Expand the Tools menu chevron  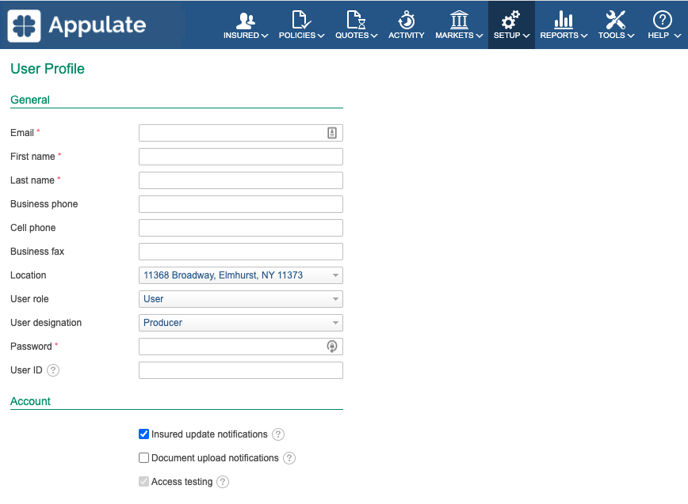631,36
